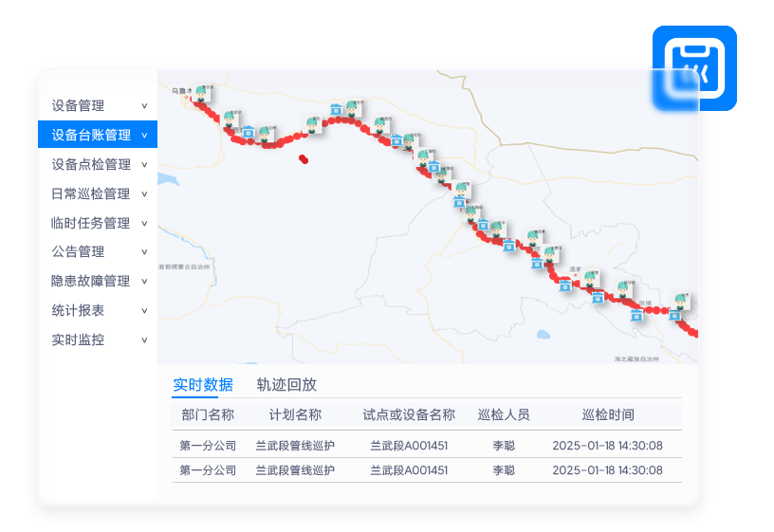Click the westernmost blue station marker
Screen dimensions: 774x532
coord(248,133)
